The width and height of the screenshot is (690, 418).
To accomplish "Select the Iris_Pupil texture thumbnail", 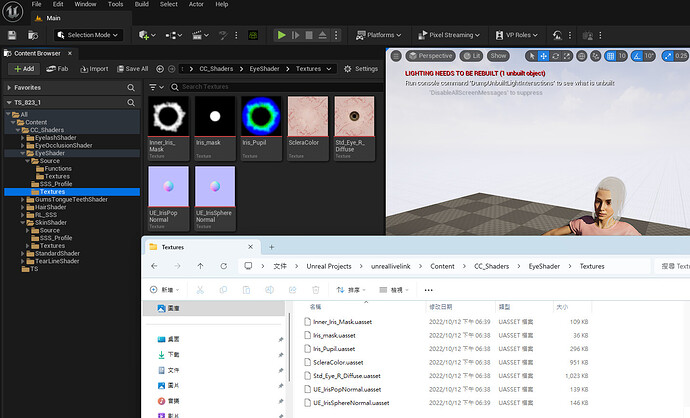I will coord(261,116).
